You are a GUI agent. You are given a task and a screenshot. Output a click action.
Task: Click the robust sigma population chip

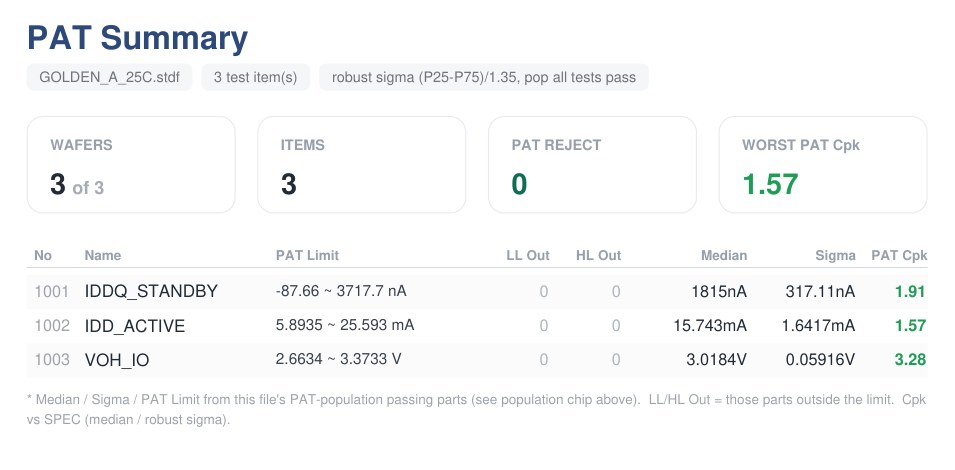tap(484, 77)
